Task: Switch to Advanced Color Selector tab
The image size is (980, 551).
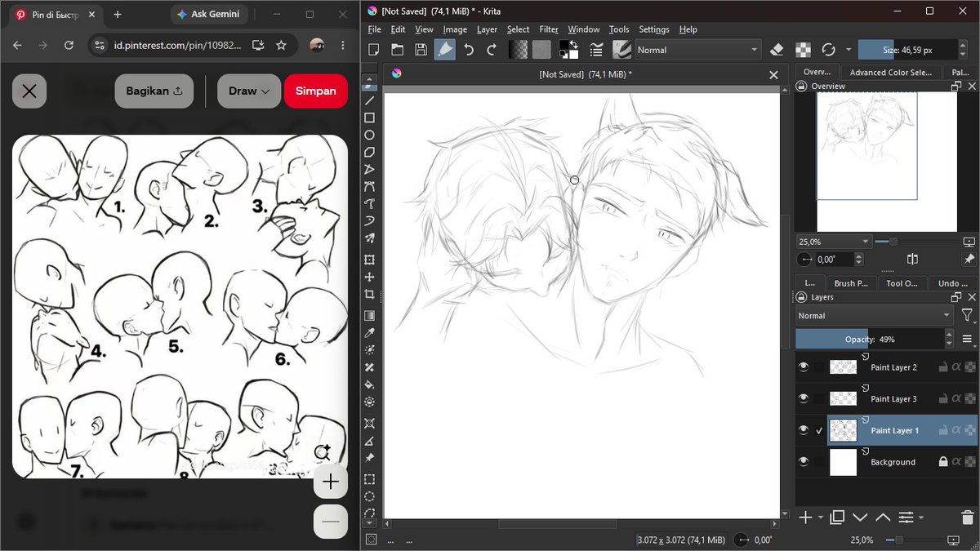Action: point(890,73)
